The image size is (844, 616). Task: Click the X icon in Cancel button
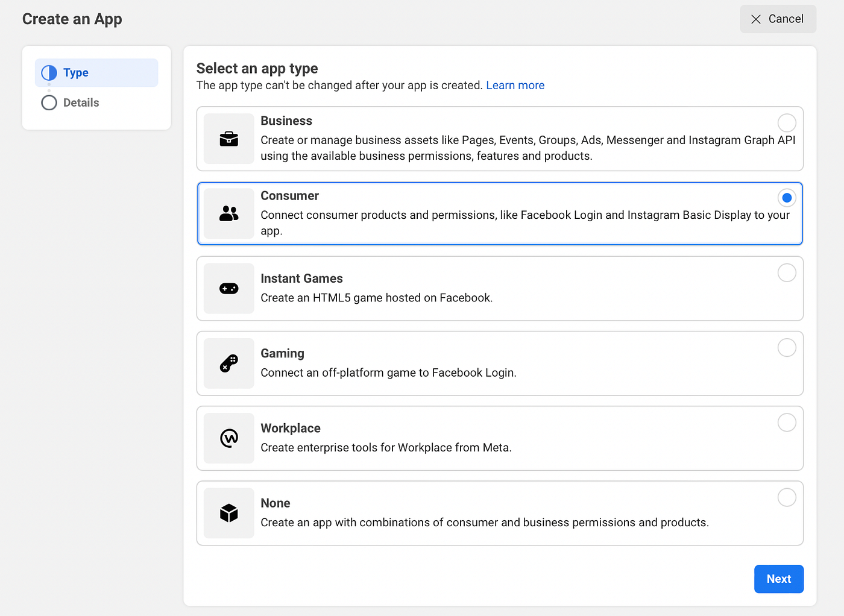point(756,19)
